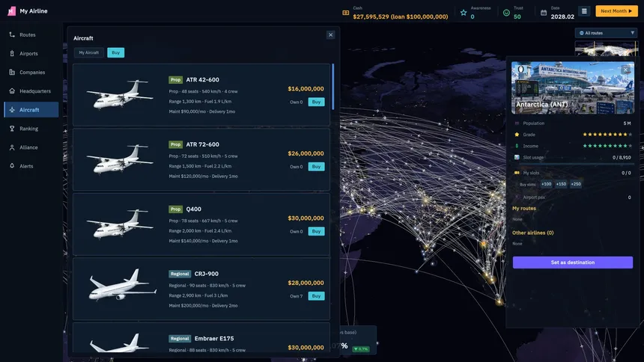The height and width of the screenshot is (362, 644).
Task: Open the Companies menu item
Action: pos(31,73)
